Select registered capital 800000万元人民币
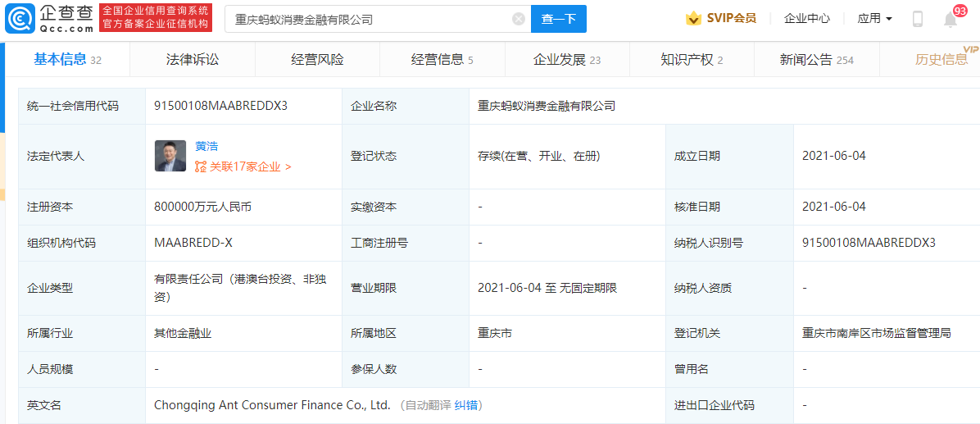This screenshot has height=424, width=980. (202, 207)
